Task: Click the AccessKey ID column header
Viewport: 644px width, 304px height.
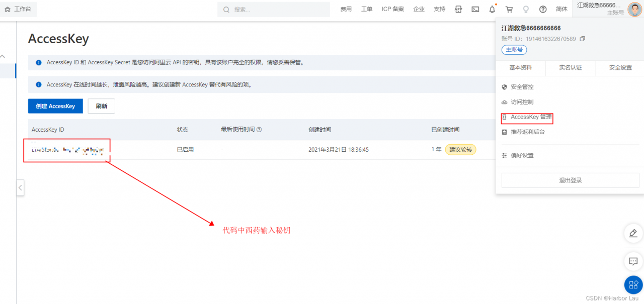Action: pyautogui.click(x=48, y=130)
